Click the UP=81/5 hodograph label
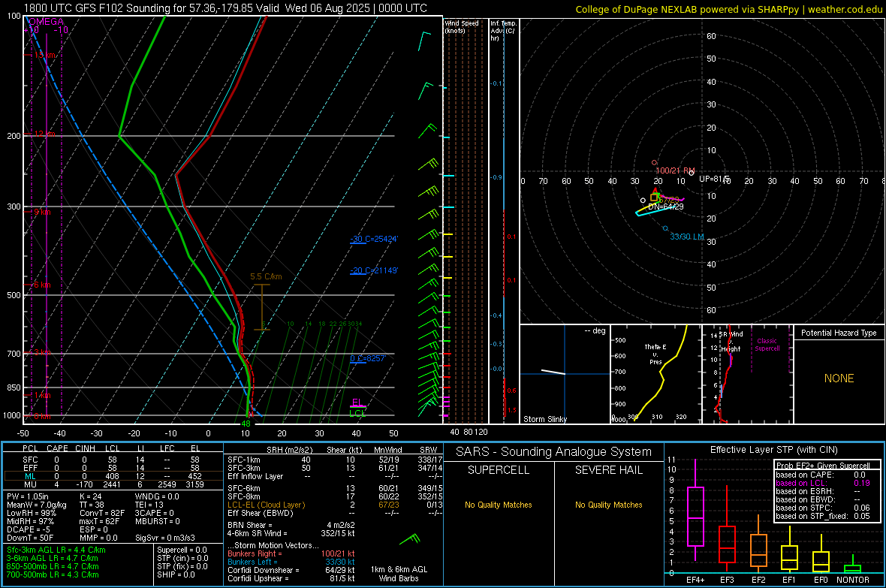This screenshot has width=886, height=588. [713, 179]
